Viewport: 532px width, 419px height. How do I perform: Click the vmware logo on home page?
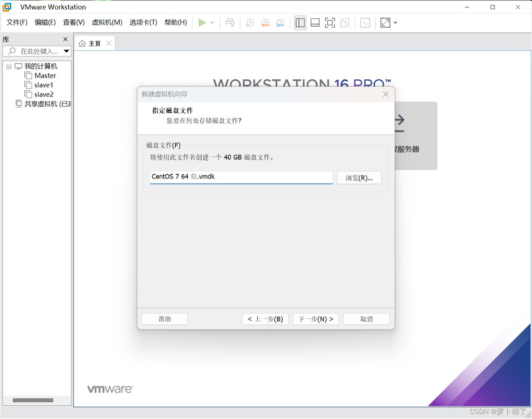110,389
